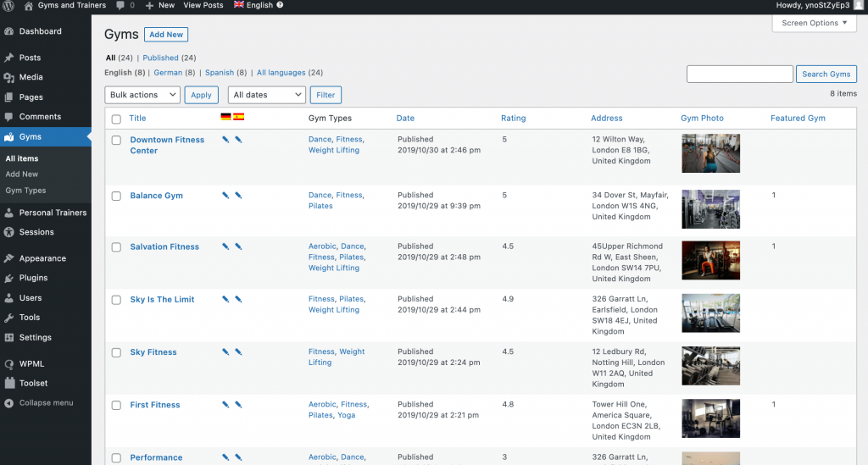
Task: Edit German translation of First Fitness
Action: (225, 405)
